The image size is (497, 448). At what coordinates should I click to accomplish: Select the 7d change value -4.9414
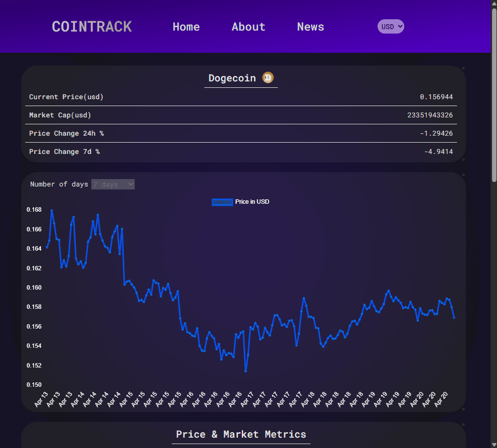click(438, 152)
